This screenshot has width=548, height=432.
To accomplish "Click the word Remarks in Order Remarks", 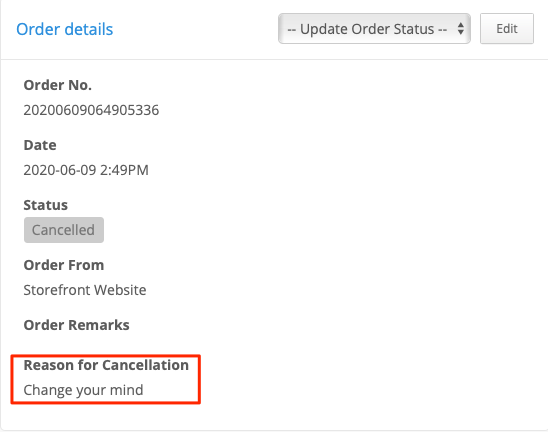I will coord(99,325).
